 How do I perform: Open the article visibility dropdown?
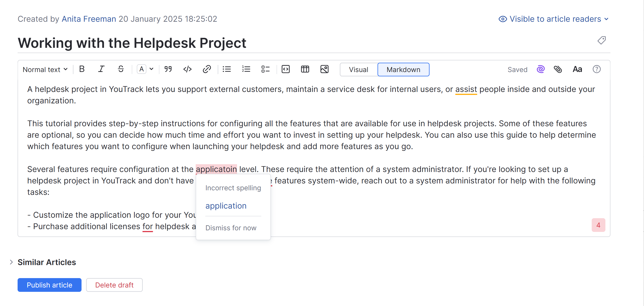(554, 19)
